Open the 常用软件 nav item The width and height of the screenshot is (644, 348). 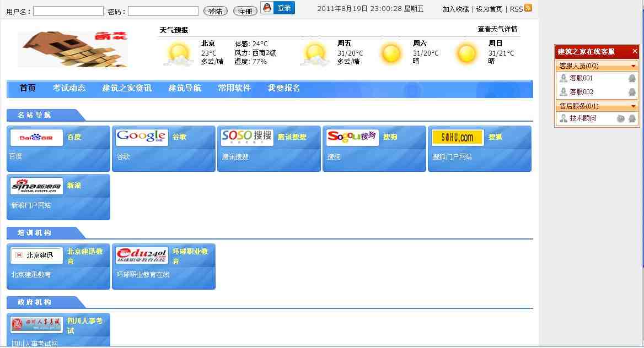pyautogui.click(x=234, y=88)
